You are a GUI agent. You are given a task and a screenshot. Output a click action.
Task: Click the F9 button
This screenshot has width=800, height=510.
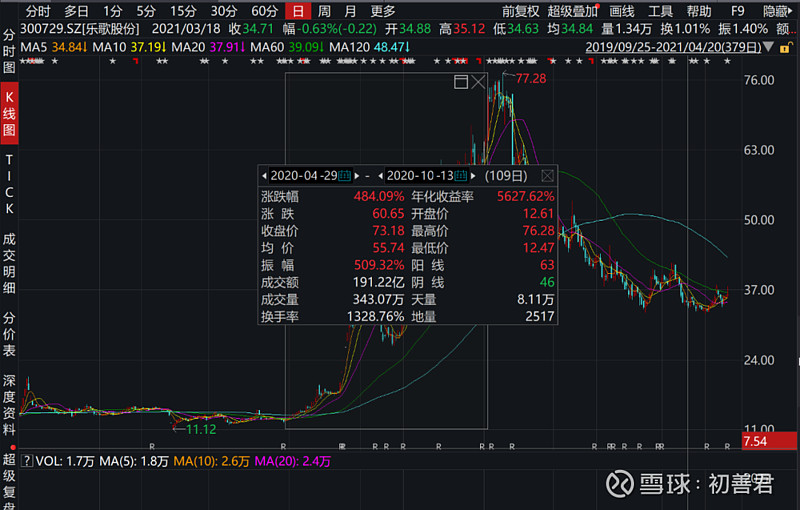737,11
